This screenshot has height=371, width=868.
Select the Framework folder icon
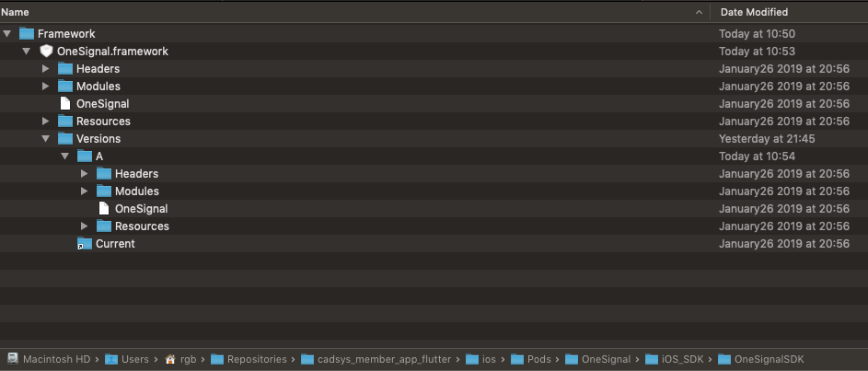(x=27, y=34)
